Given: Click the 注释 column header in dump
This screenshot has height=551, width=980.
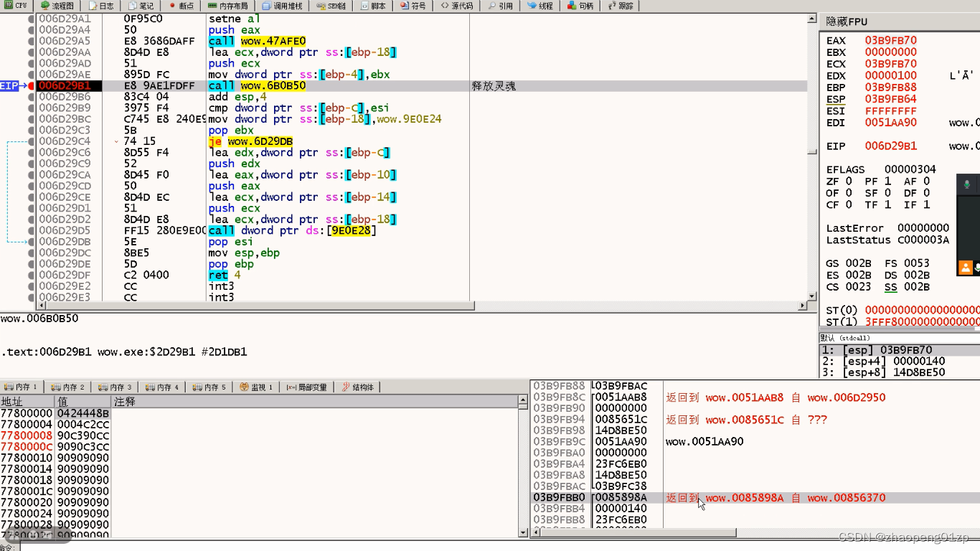Looking at the screenshot, I should [x=314, y=402].
